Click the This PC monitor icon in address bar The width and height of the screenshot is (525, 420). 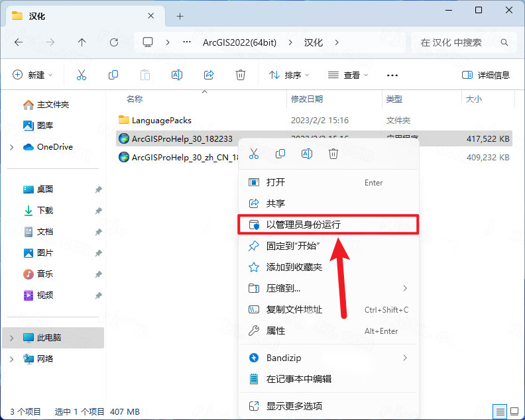[148, 42]
